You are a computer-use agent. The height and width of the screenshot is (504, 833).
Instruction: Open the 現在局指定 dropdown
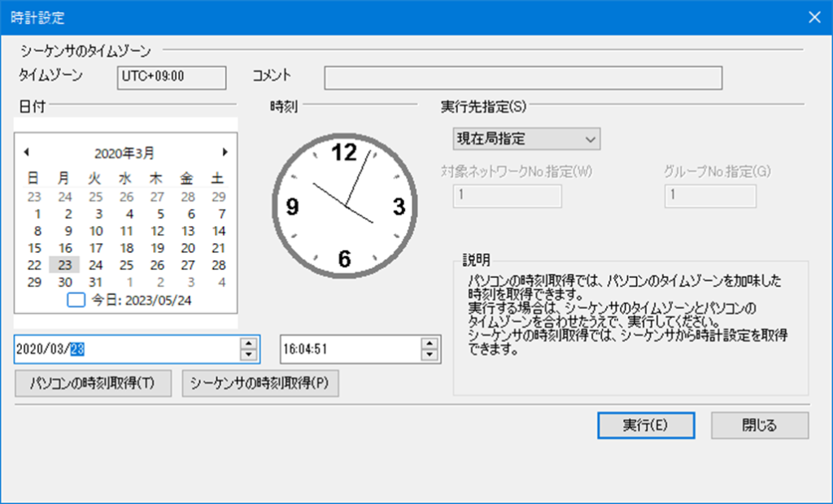[x=526, y=139]
